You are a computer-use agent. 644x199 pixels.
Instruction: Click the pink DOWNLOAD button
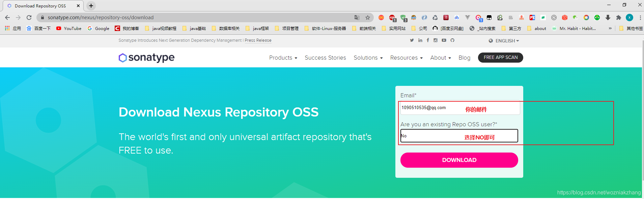click(459, 160)
